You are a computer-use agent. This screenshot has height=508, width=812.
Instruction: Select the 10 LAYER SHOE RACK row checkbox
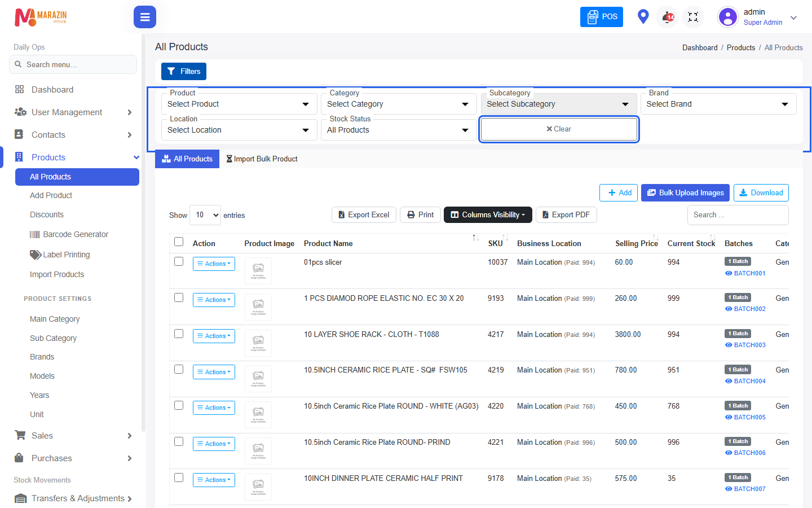179,334
